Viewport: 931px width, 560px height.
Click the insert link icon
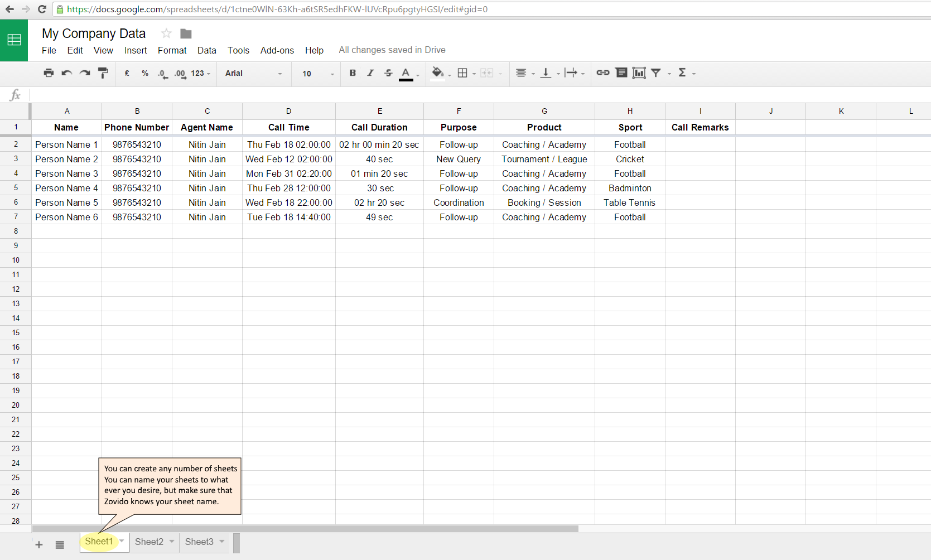[602, 73]
